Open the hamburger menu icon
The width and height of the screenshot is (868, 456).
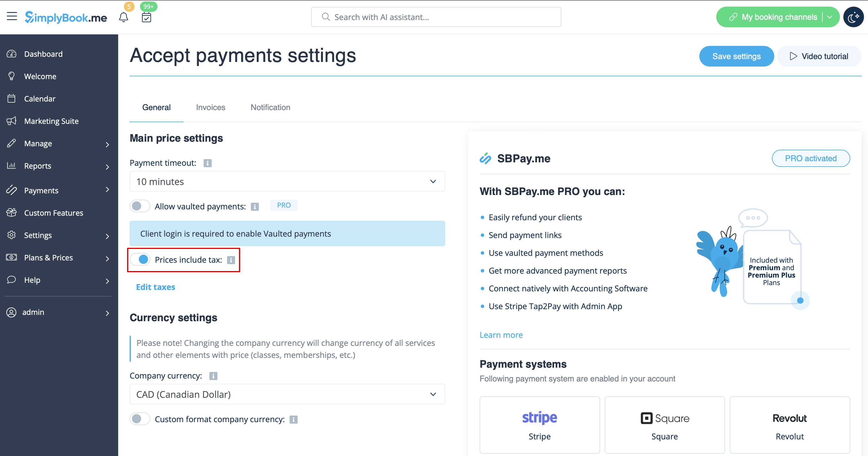click(12, 16)
